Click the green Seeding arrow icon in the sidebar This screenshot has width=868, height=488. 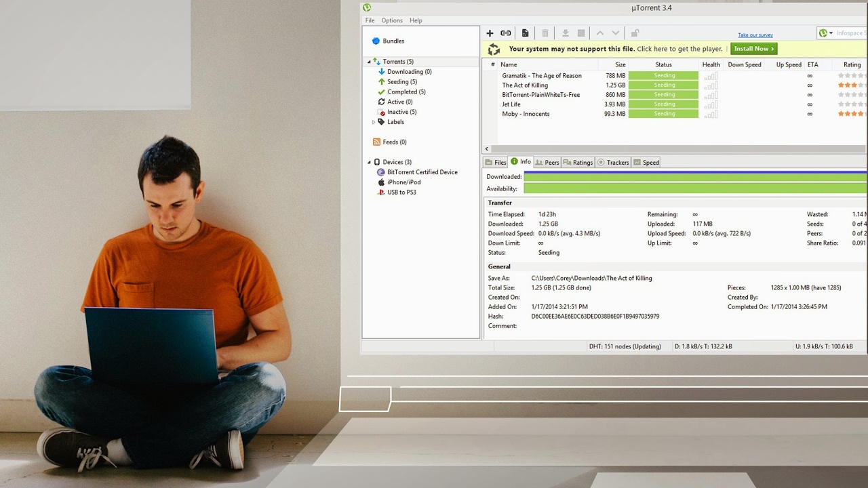[382, 82]
